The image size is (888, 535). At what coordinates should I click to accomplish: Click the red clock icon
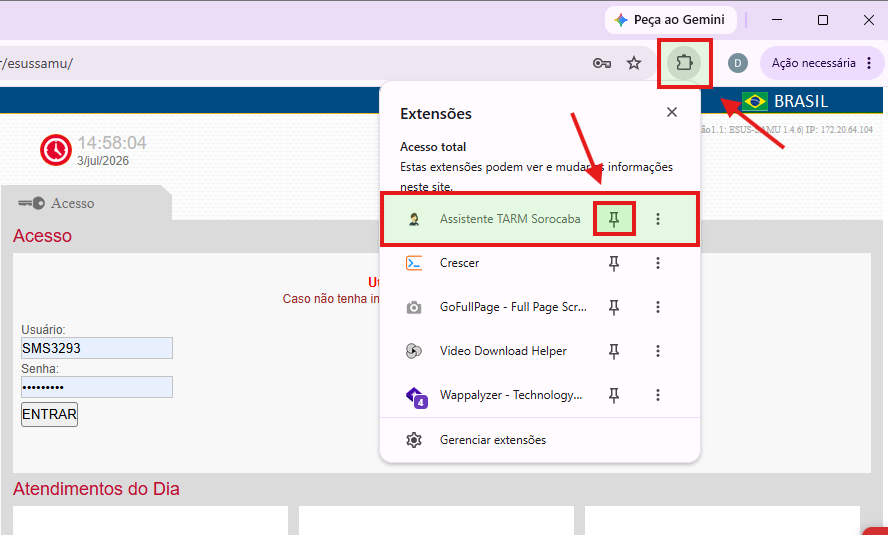tap(56, 150)
